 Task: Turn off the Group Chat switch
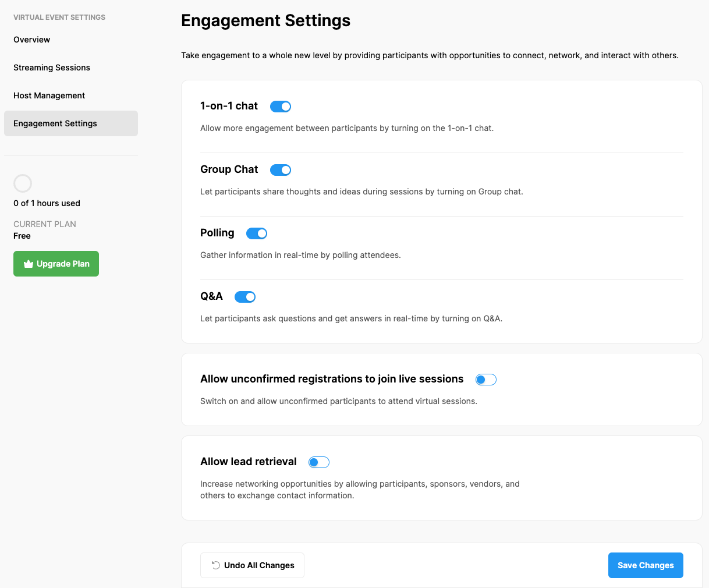pyautogui.click(x=281, y=170)
